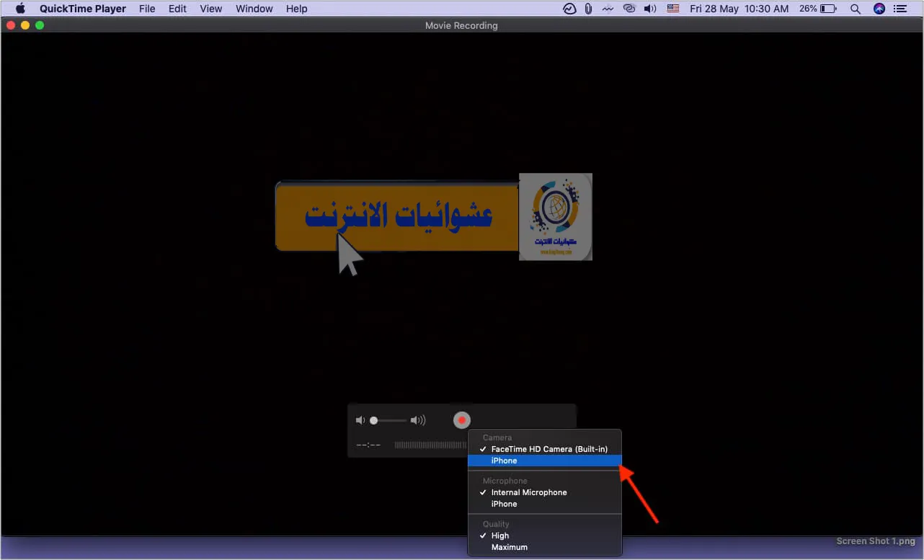This screenshot has height=560, width=924.
Task: Open the Help menu
Action: (297, 9)
